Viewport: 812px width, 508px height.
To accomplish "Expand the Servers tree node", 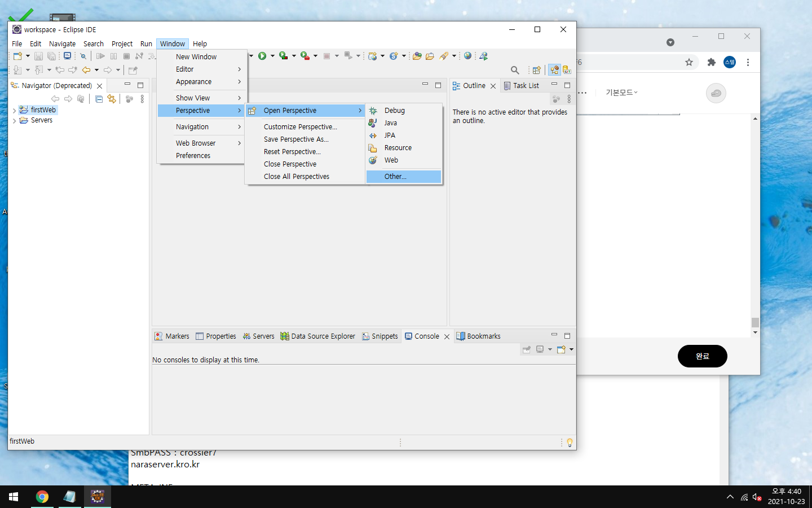I will [x=14, y=121].
